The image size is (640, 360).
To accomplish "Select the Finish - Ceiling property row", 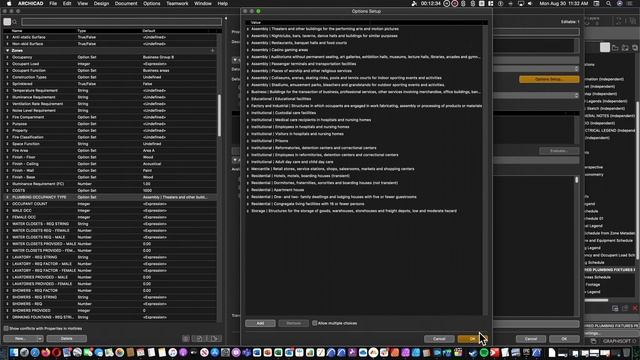I will click(110, 164).
